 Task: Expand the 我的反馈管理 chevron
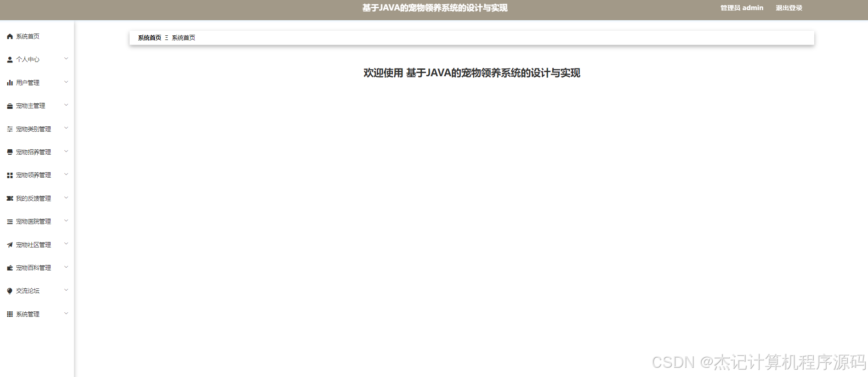coord(66,198)
